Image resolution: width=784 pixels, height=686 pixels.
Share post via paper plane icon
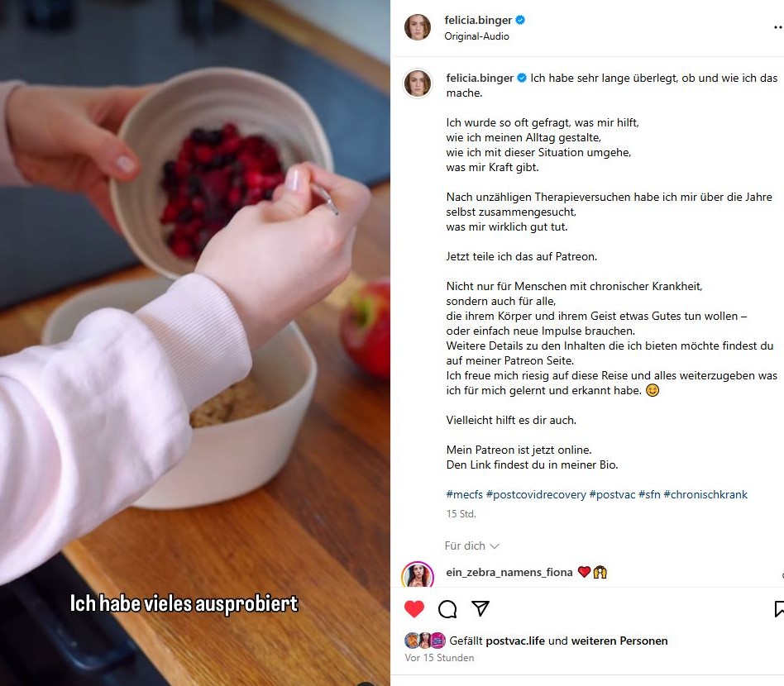click(480, 608)
